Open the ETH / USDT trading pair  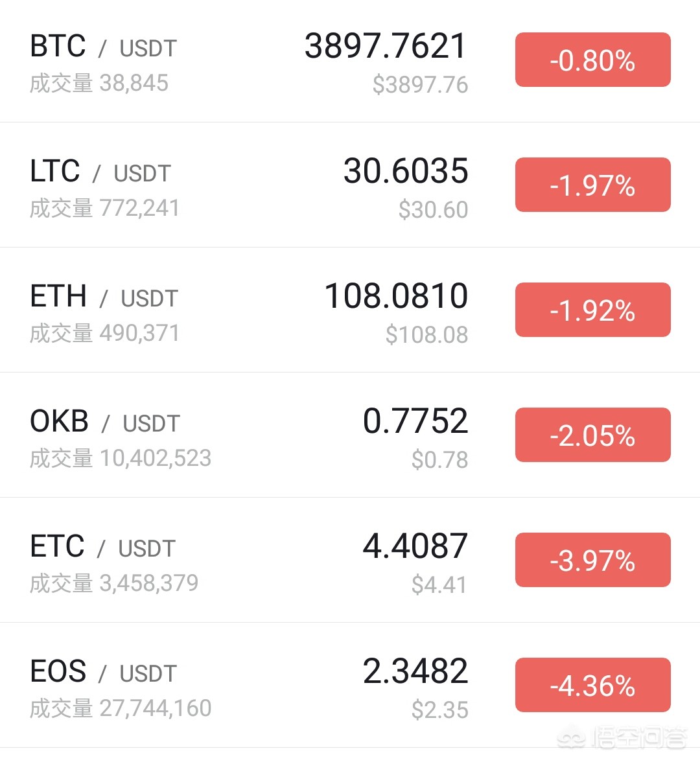point(104,297)
